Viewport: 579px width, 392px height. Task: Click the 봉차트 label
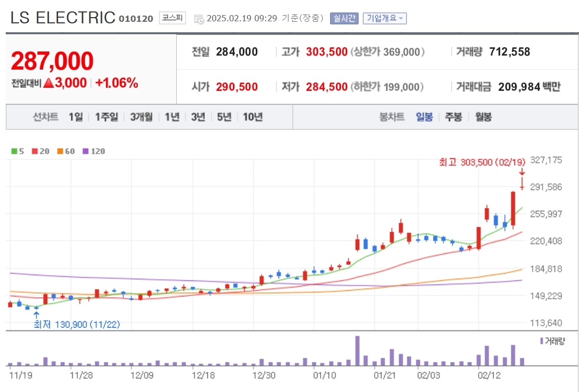[392, 117]
